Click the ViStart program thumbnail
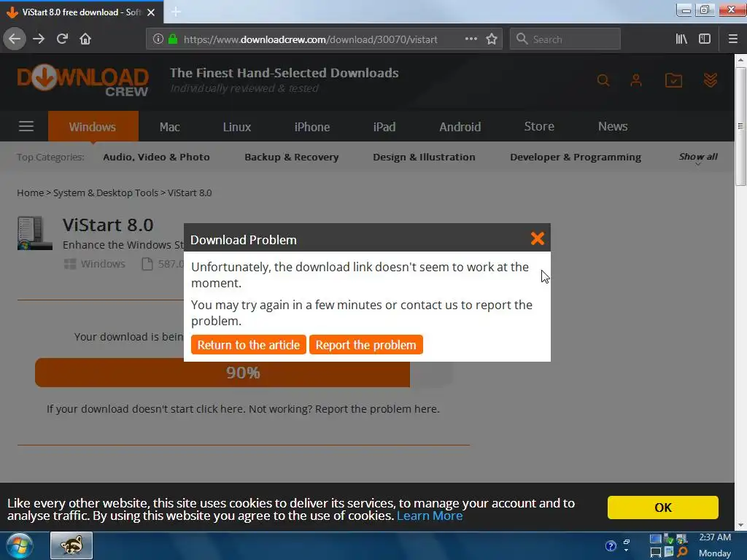This screenshot has height=560, width=747. click(34, 233)
